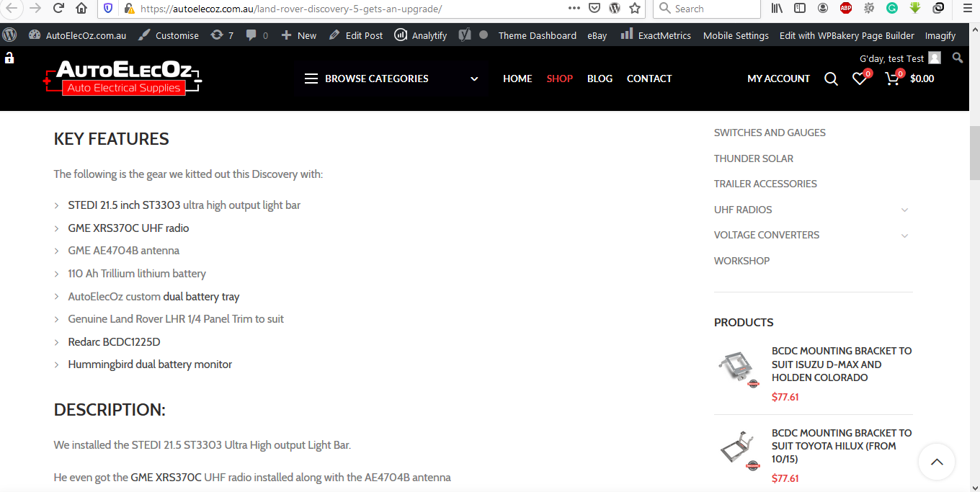Open the Trailer Accessories category
The height and width of the screenshot is (492, 980).
pyautogui.click(x=765, y=184)
